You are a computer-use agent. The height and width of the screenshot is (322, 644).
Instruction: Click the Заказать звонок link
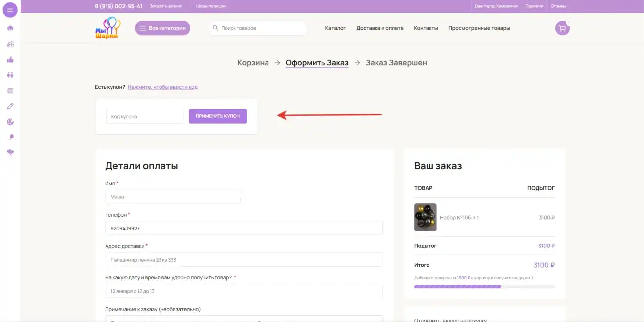point(165,6)
